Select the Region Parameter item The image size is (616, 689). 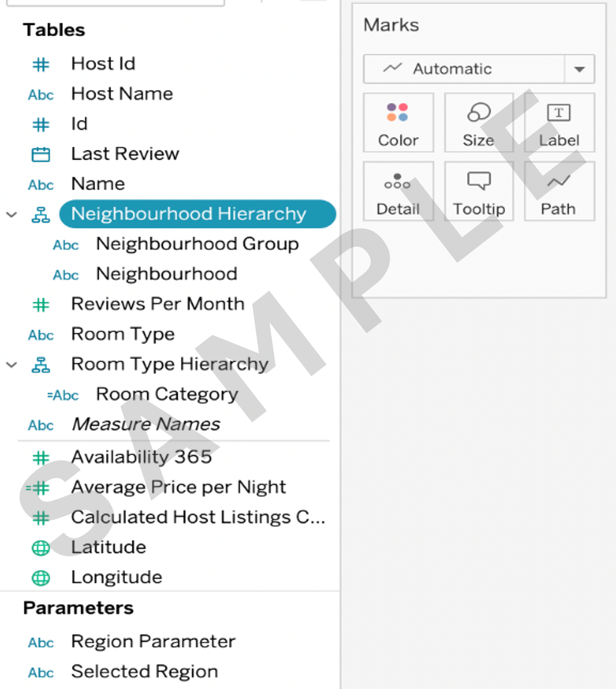pyautogui.click(x=153, y=642)
